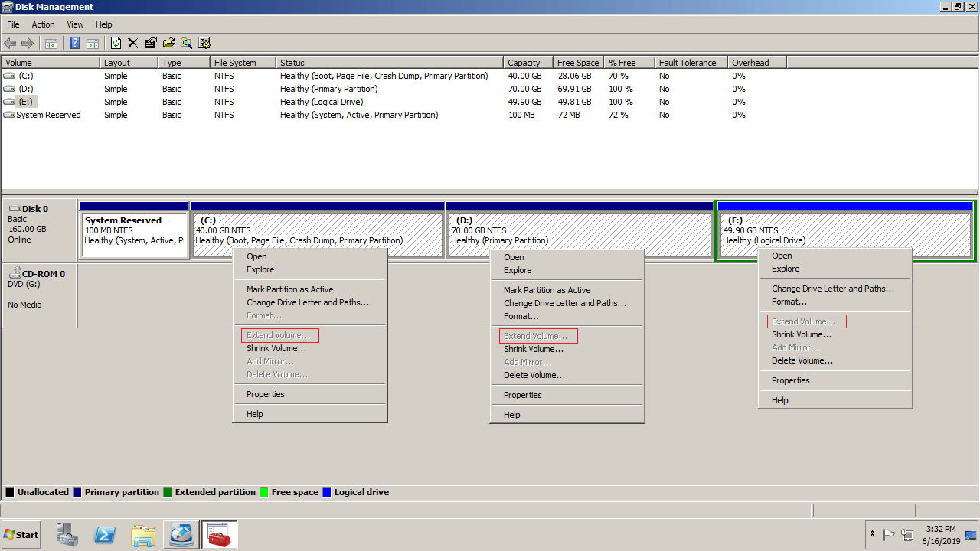Click the Show/Hide Console Tree icon
The image size is (980, 551).
point(51,43)
